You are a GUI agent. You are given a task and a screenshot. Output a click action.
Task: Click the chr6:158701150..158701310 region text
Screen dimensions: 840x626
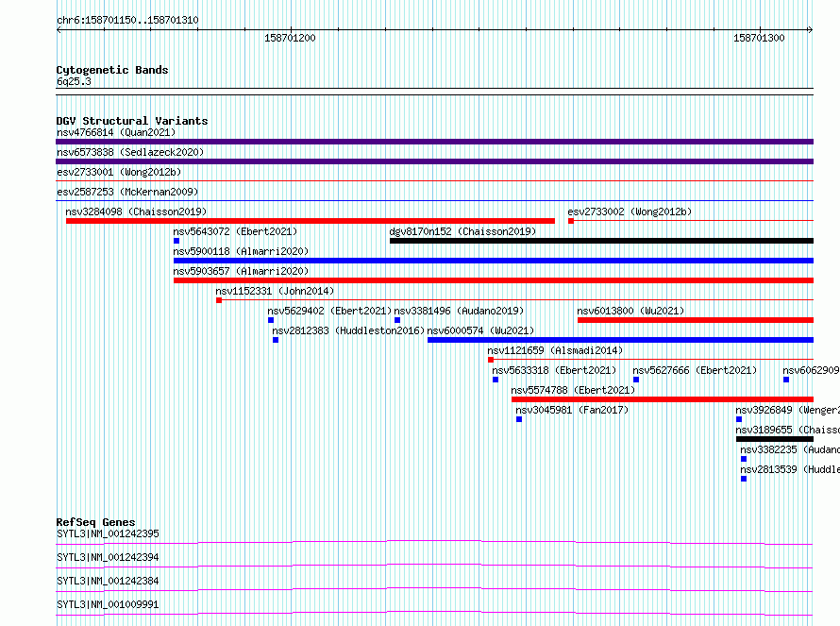click(x=127, y=21)
